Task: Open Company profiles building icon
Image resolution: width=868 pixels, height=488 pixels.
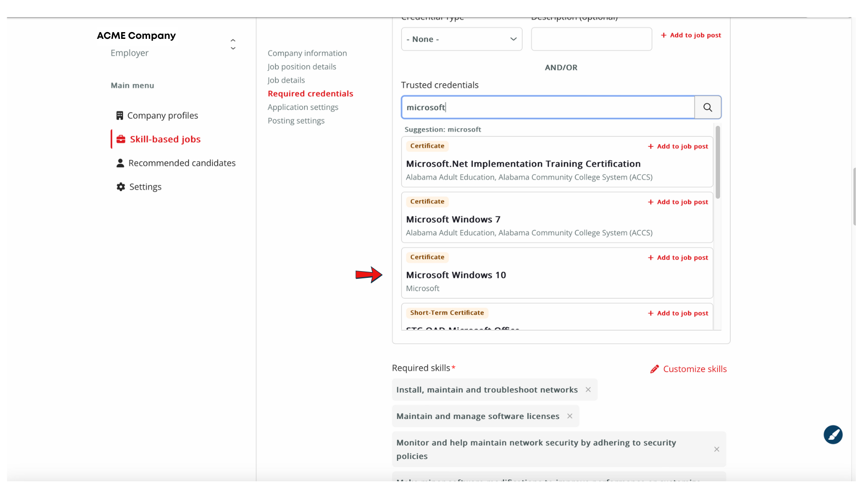Action: pyautogui.click(x=119, y=116)
